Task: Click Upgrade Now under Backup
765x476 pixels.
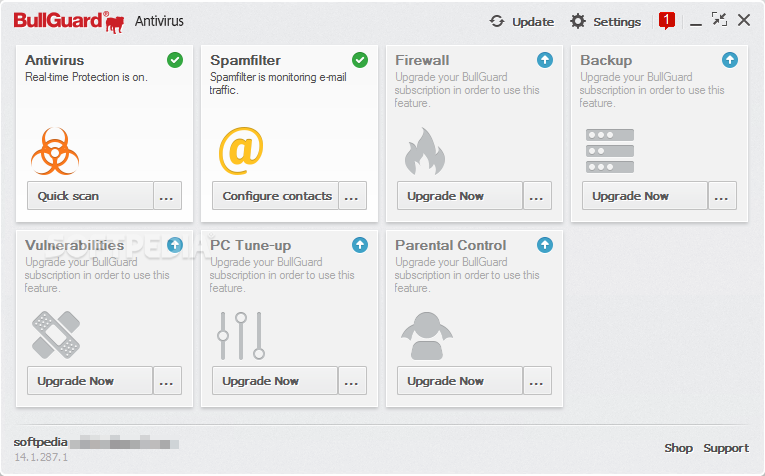Action: 645,196
